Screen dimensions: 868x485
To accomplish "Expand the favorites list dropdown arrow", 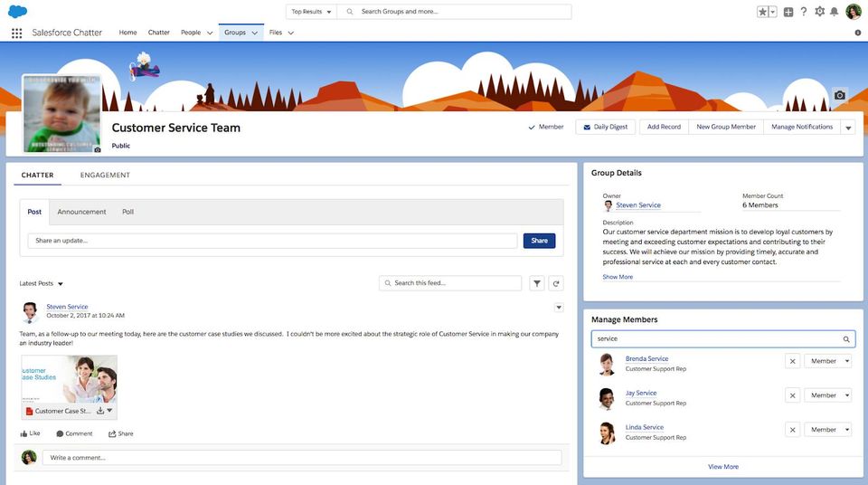I will [x=773, y=12].
